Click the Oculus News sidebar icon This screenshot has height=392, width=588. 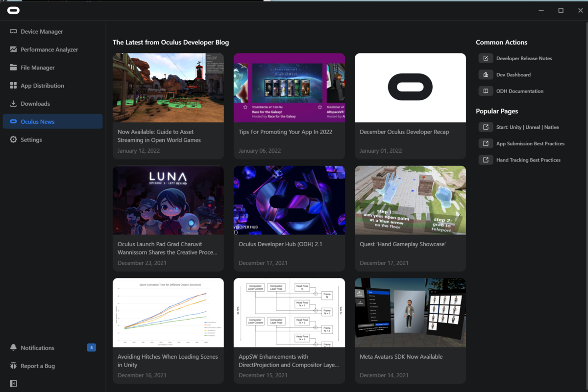click(13, 121)
